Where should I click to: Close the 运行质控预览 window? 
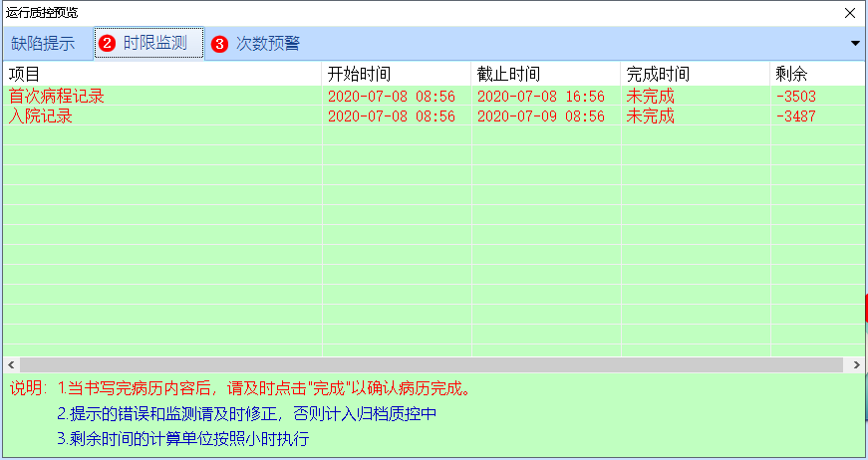850,13
